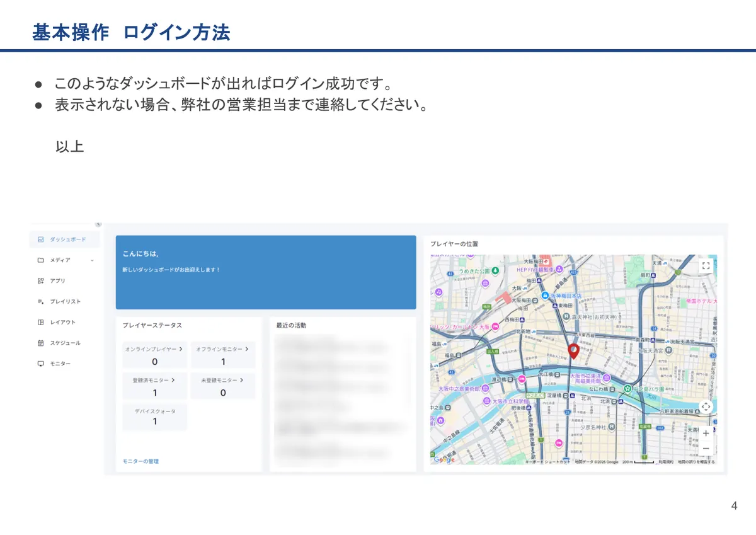Open the オンラインプレイヤー card chevron
This screenshot has width=756, height=535.
[x=181, y=348]
